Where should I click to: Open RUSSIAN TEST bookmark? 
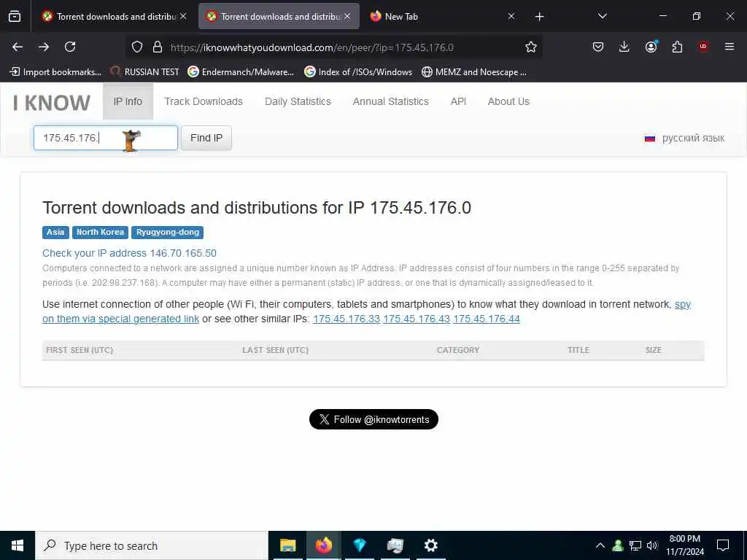point(144,72)
